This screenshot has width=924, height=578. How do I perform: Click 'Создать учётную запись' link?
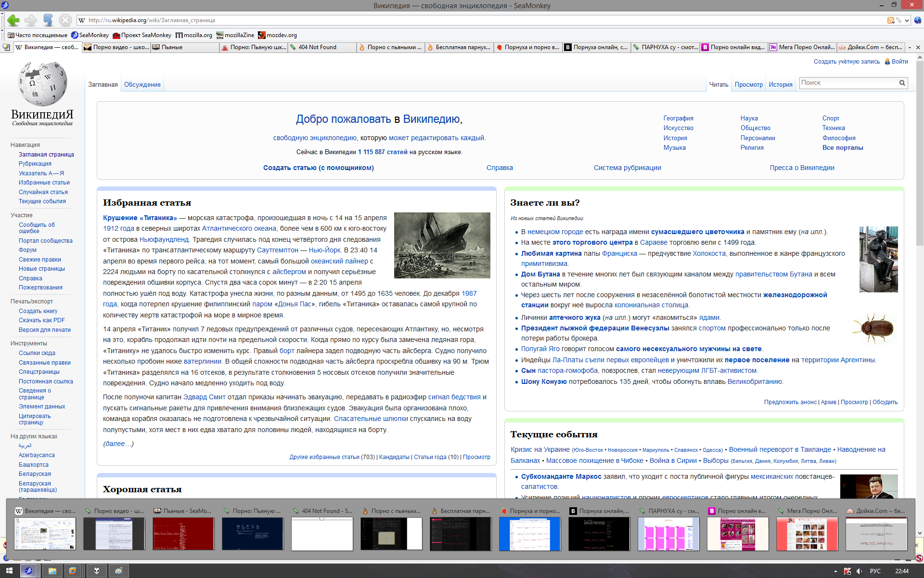[847, 62]
